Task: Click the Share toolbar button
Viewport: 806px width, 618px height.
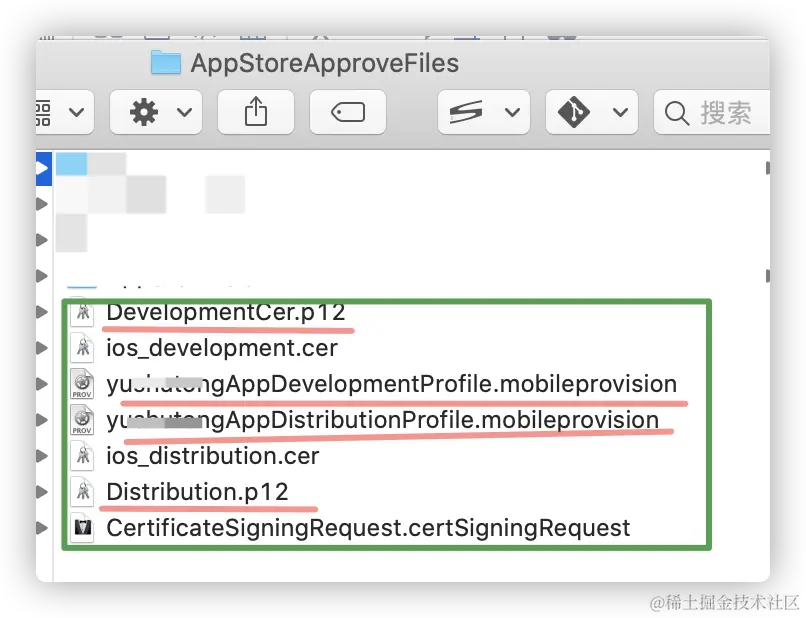Action: tap(256, 112)
